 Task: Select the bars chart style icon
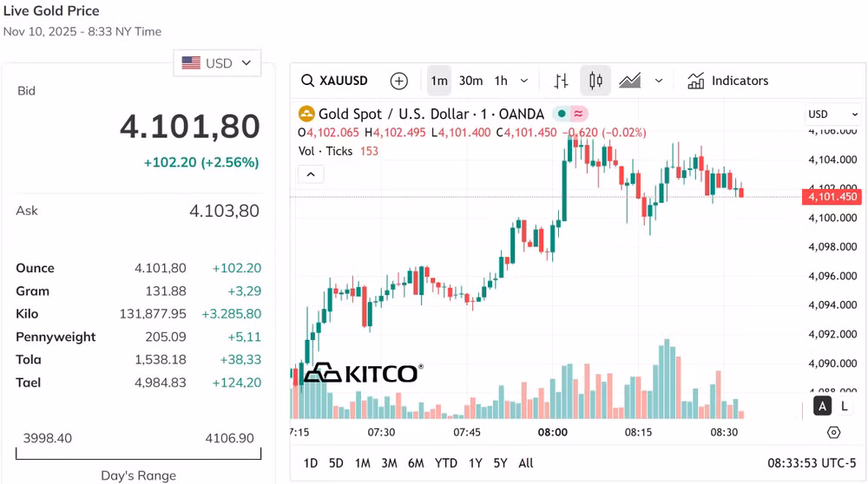click(x=561, y=81)
